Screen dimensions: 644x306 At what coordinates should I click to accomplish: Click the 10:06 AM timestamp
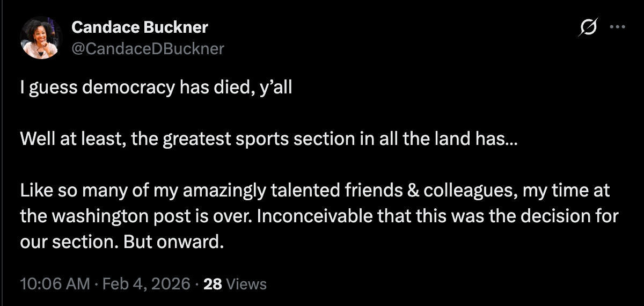pyautogui.click(x=55, y=284)
